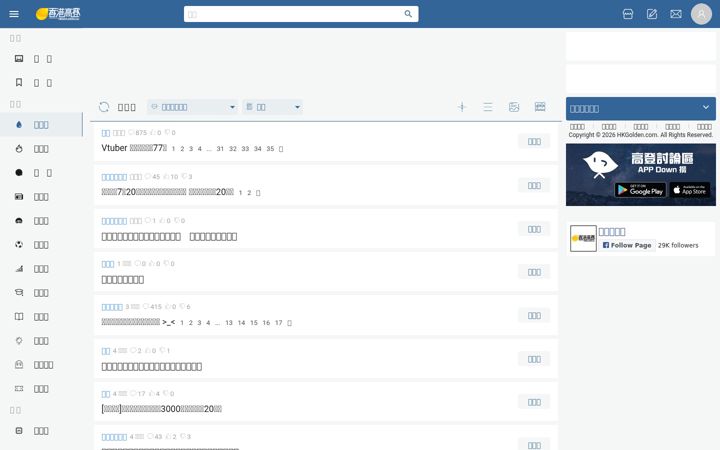
Task: Open the black circle icon channel
Action: [41, 173]
